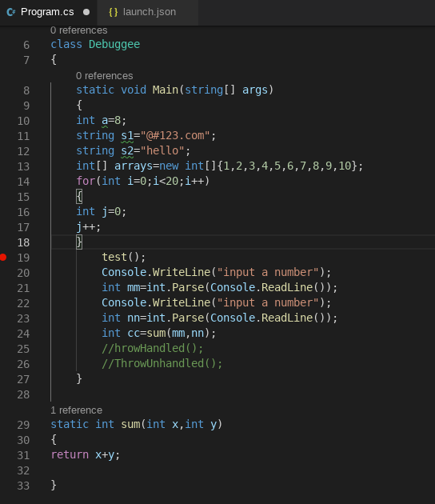Click the highlighted opening brace on line 15
The image size is (435, 504).
click(x=79, y=196)
